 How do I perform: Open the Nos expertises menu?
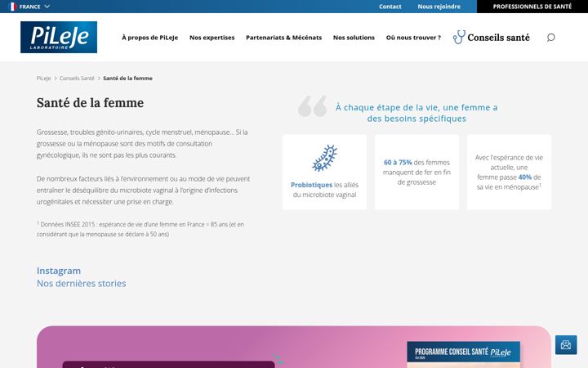pyautogui.click(x=212, y=38)
